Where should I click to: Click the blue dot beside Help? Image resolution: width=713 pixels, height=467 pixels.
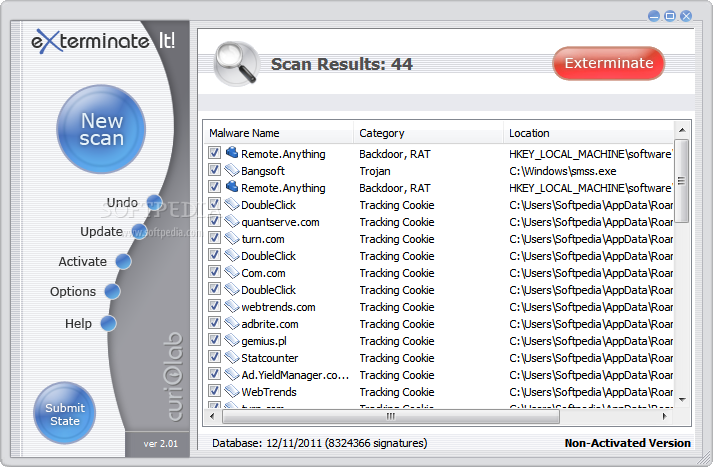[108, 323]
